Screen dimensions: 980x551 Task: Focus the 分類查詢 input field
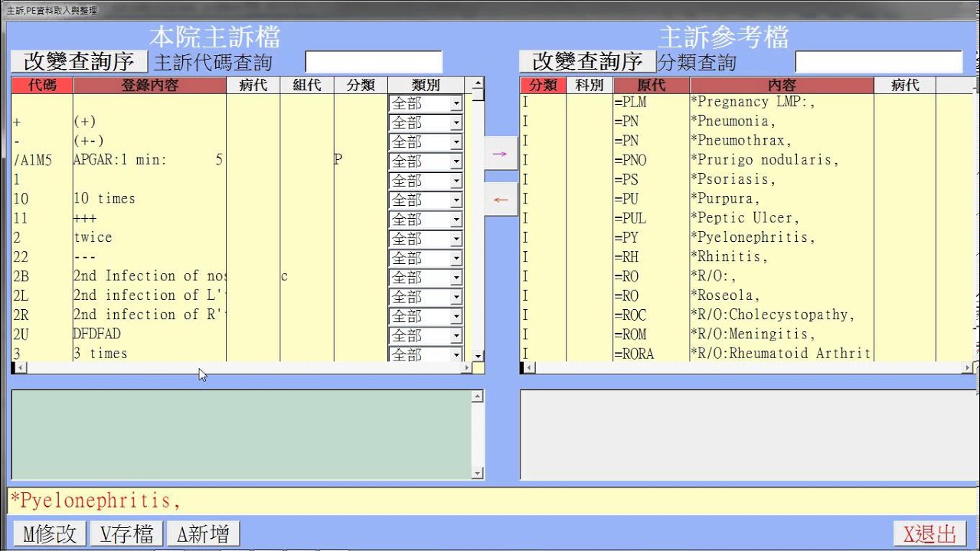879,62
